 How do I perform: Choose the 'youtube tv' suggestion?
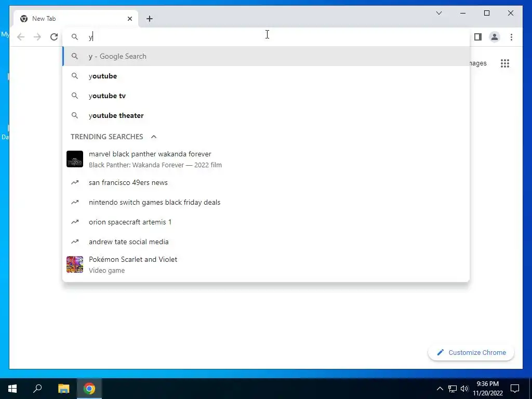point(266,96)
